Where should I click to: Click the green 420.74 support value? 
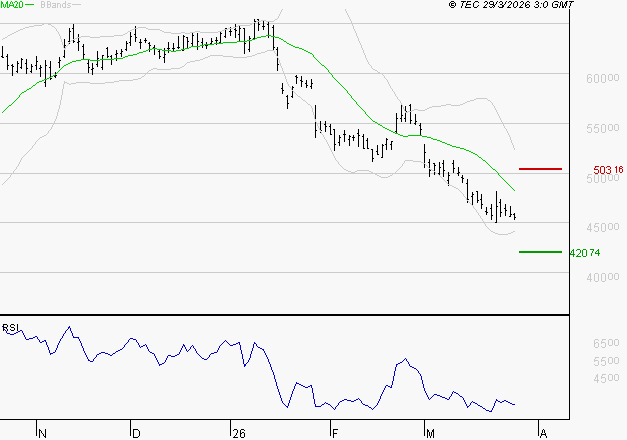(585, 253)
